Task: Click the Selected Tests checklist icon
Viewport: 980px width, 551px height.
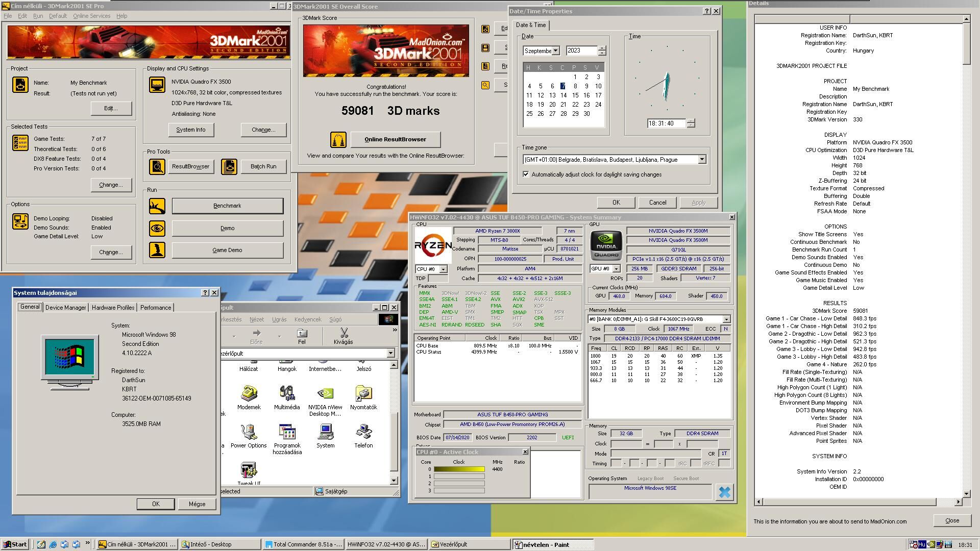Action: click(x=20, y=143)
